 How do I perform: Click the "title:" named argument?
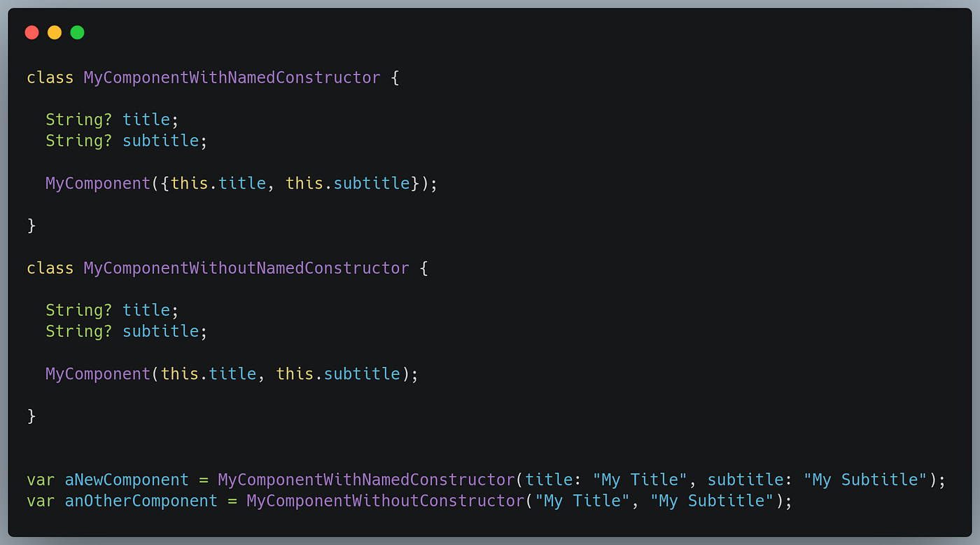click(x=554, y=480)
